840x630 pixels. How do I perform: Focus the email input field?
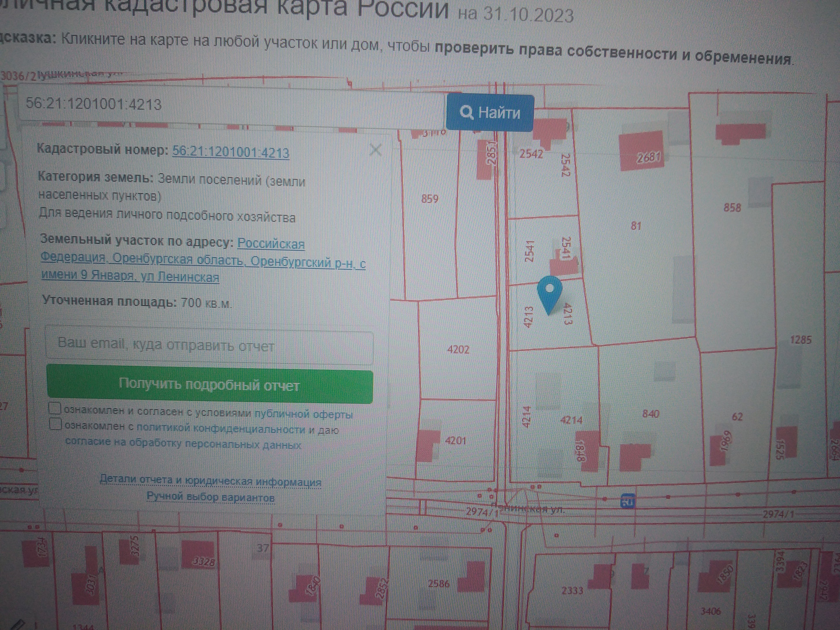[209, 345]
